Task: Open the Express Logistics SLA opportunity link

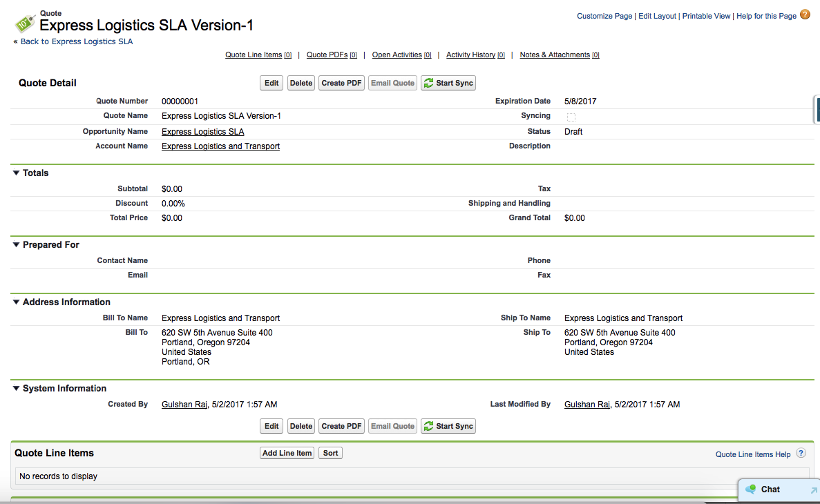Action: tap(202, 131)
